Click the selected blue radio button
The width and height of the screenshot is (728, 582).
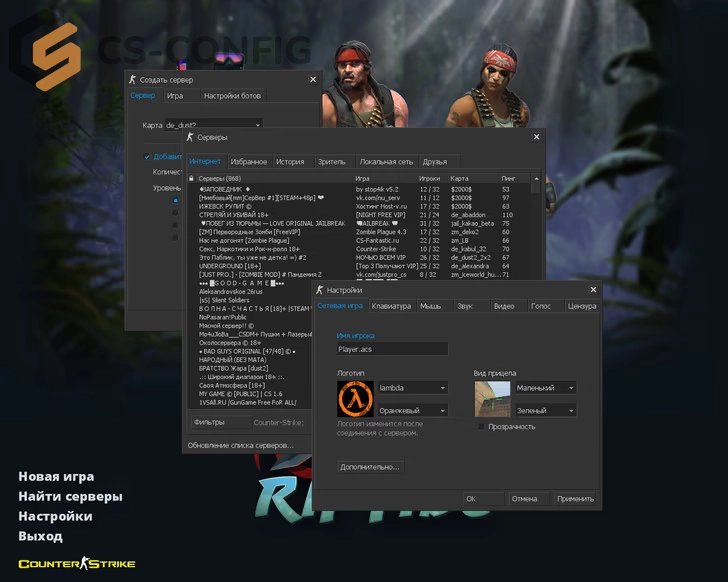point(175,200)
